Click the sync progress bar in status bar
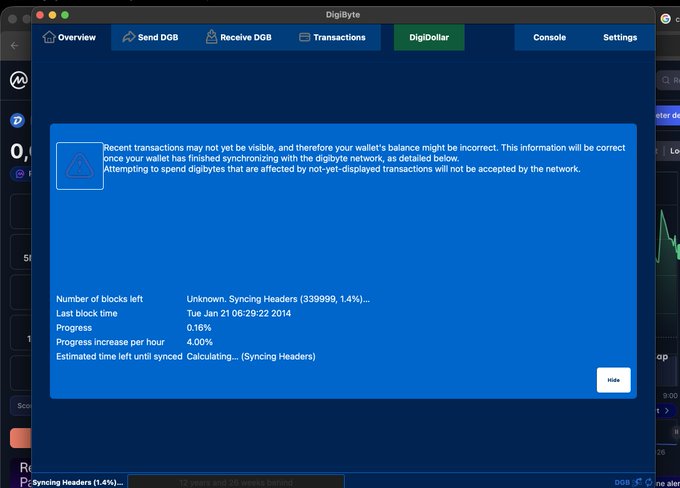The width and height of the screenshot is (680, 488). (x=236, y=482)
